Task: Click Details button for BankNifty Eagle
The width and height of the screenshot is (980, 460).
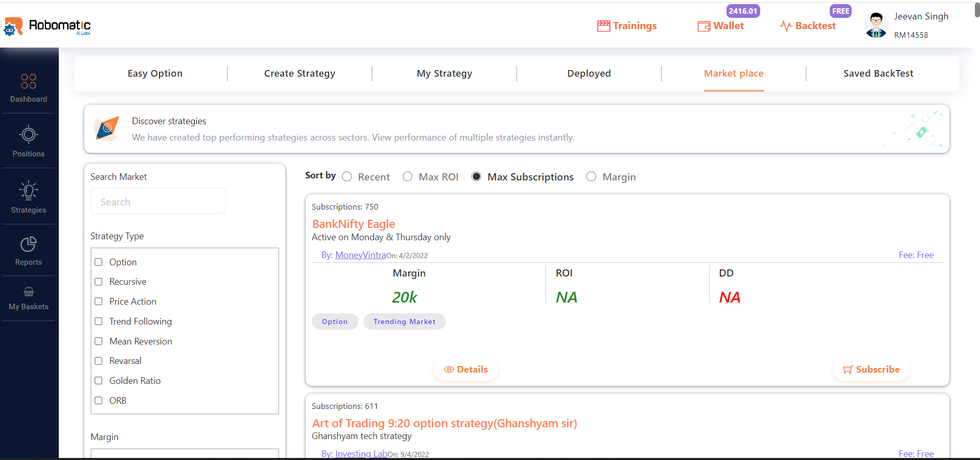Action: click(466, 370)
